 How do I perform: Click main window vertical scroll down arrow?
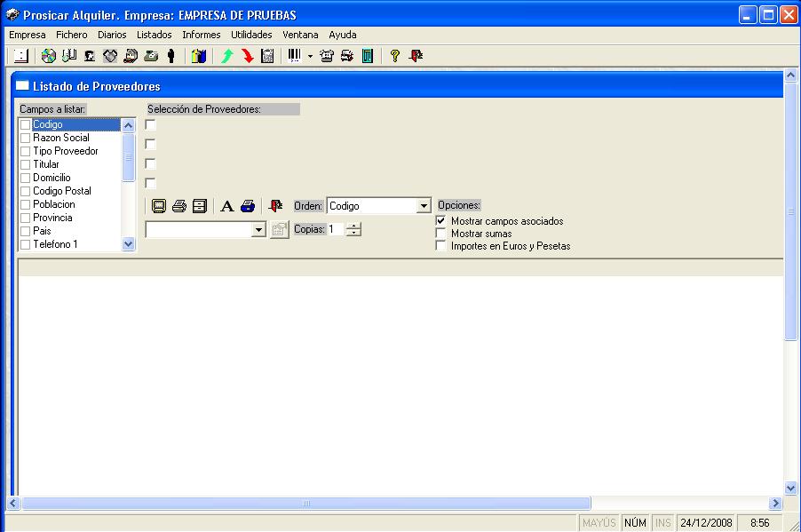coord(790,488)
